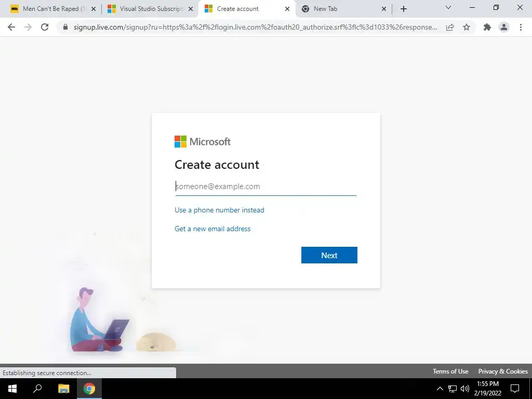Open the volume tray icon
Screen dimensions: 532x399
(x=465, y=389)
